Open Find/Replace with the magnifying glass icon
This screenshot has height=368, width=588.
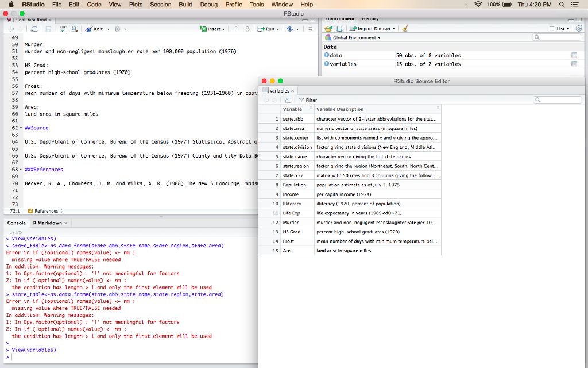(x=73, y=29)
